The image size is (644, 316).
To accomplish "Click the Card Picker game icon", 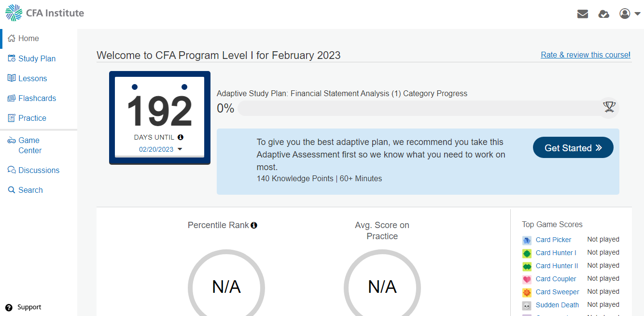I will (527, 240).
